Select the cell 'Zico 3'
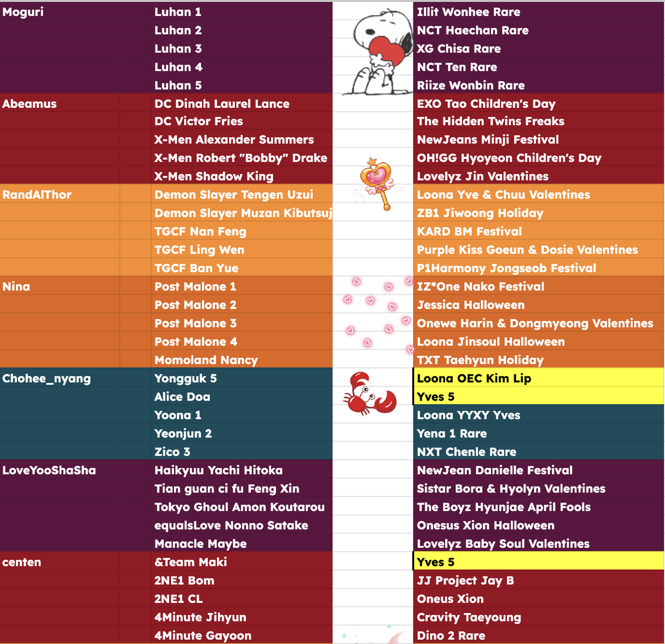The height and width of the screenshot is (644, 665). 242,451
